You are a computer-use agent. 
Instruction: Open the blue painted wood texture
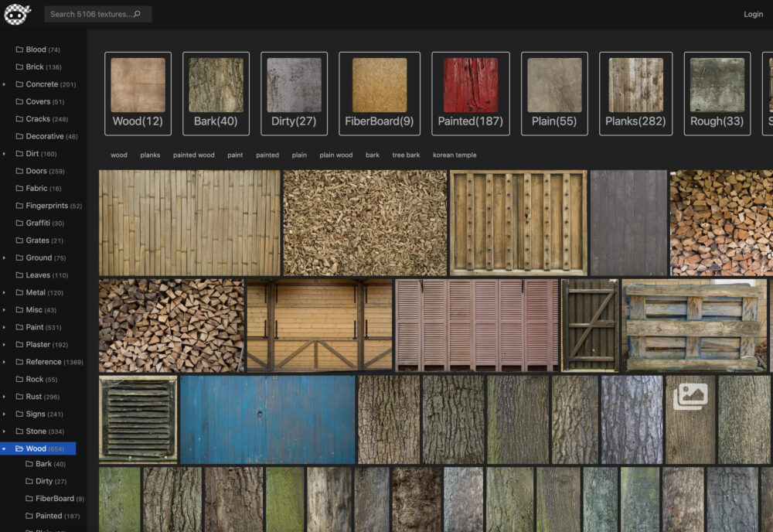267,419
